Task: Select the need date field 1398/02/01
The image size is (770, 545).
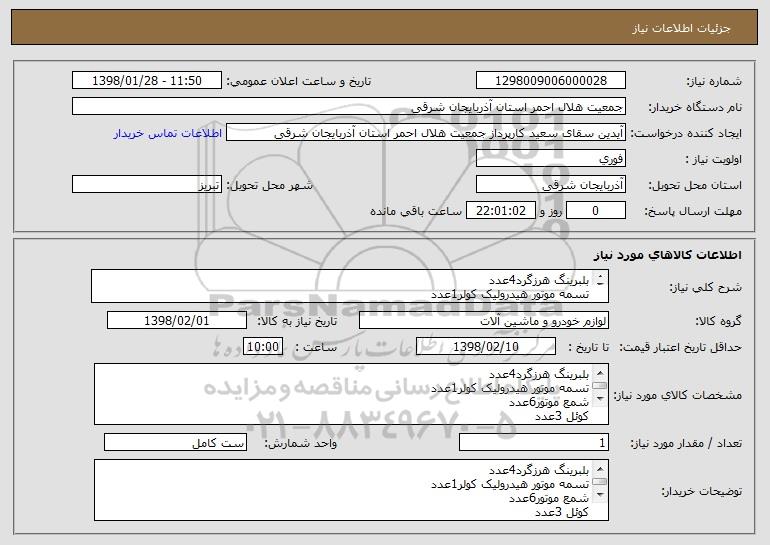Action: coord(177,321)
